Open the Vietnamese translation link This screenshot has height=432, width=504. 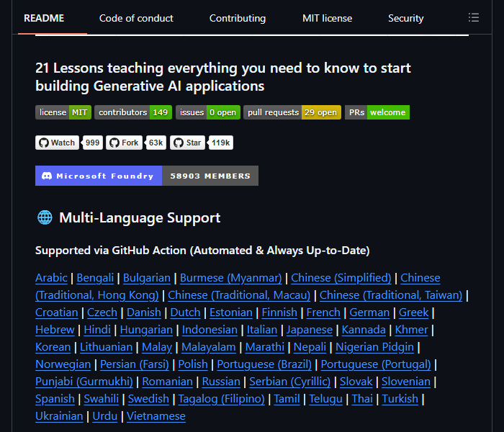point(156,417)
